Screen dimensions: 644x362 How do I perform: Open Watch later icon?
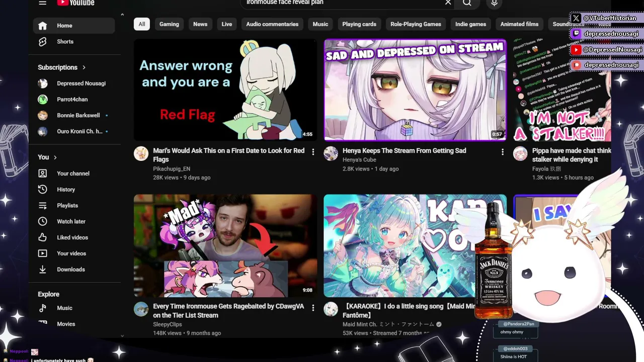tap(43, 222)
